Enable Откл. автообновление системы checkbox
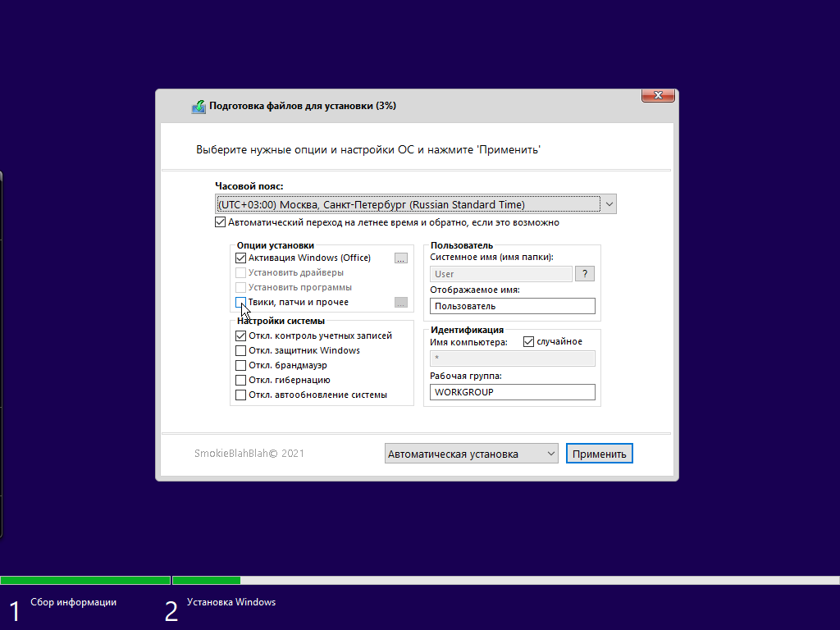 (240, 395)
